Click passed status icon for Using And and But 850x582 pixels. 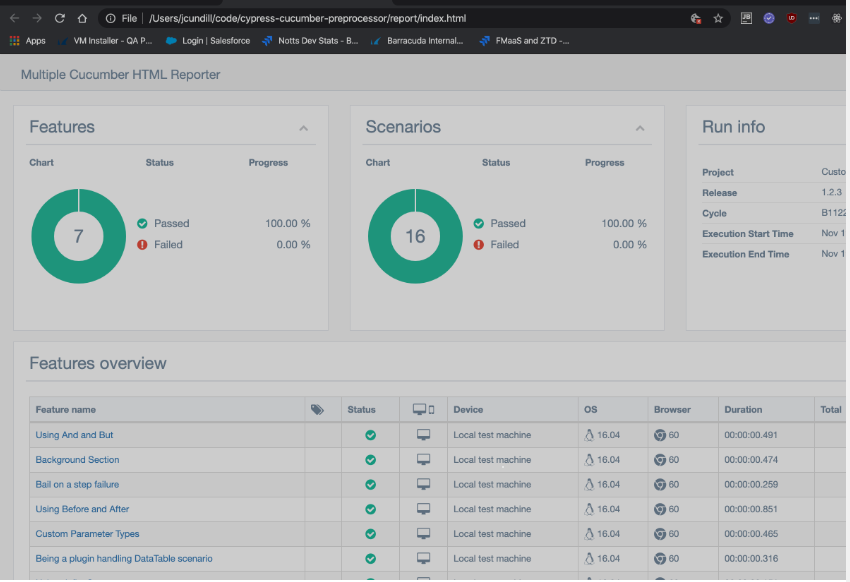tap(370, 435)
